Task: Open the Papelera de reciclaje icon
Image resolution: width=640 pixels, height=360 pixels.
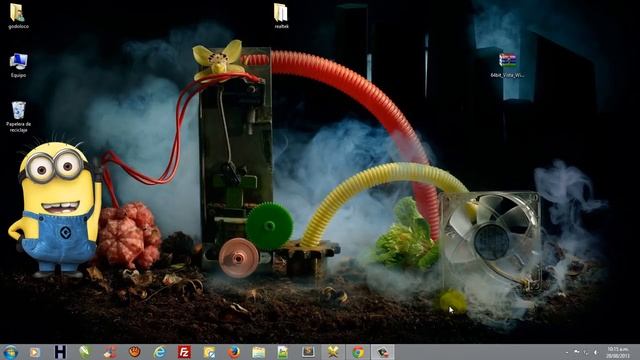Action: (18, 117)
